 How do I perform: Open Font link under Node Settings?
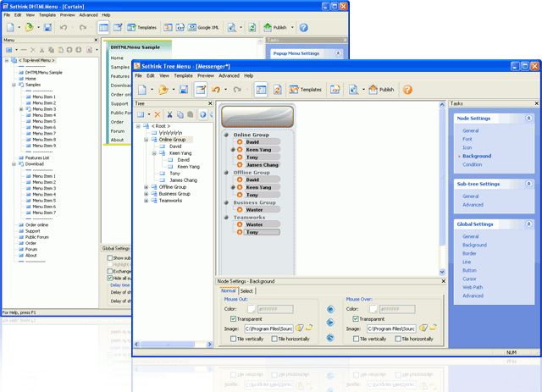click(x=469, y=140)
